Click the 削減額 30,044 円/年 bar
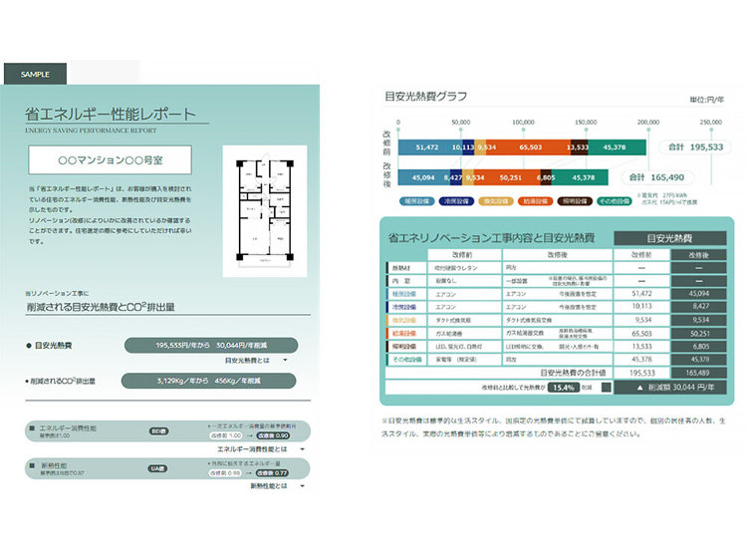The width and height of the screenshot is (747, 560). pos(670,388)
